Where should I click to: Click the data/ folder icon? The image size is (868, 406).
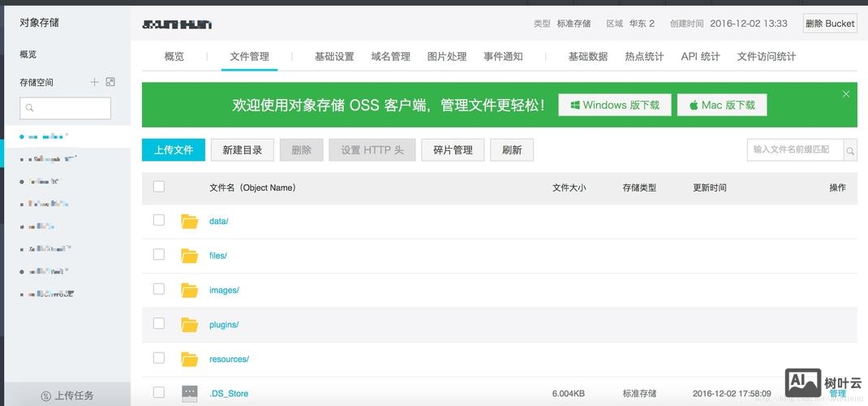pyautogui.click(x=190, y=221)
